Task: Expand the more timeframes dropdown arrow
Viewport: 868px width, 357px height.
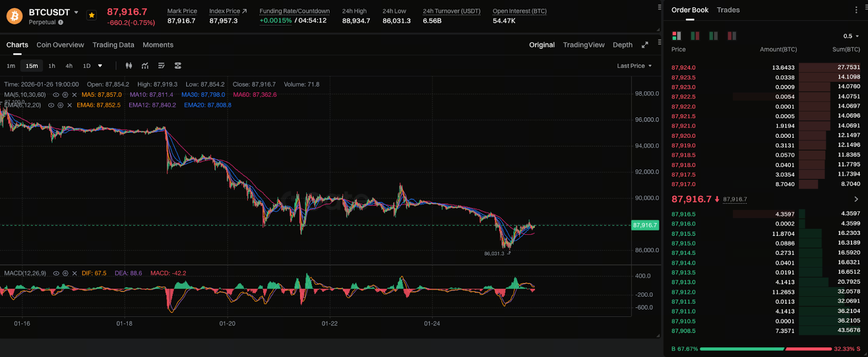Action: 100,66
